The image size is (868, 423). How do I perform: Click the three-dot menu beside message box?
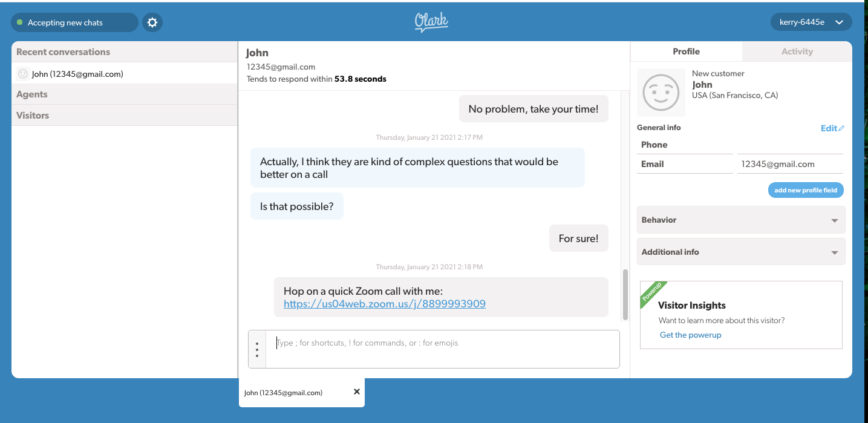(x=257, y=349)
